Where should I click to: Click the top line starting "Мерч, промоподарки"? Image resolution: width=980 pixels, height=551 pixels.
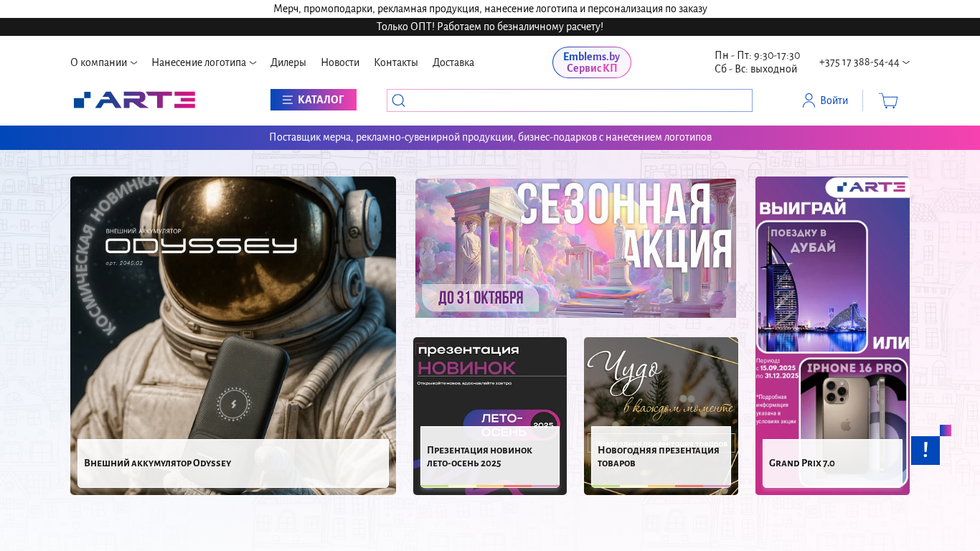click(x=490, y=9)
